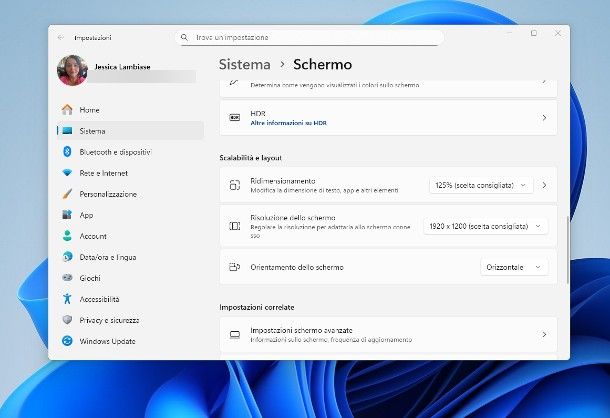Open the Jessica Lambiase profile picture
This screenshot has width=610, height=418.
click(x=72, y=70)
